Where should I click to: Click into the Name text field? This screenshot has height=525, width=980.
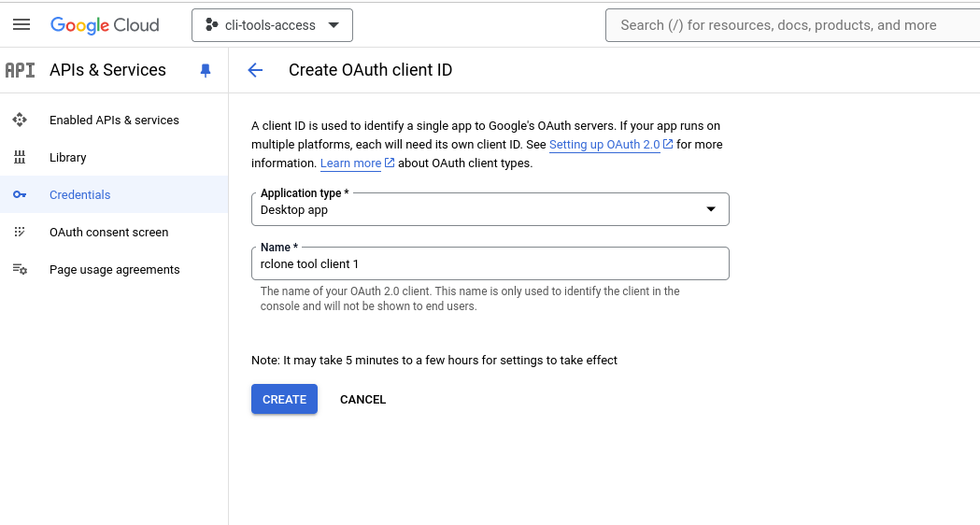click(x=490, y=264)
